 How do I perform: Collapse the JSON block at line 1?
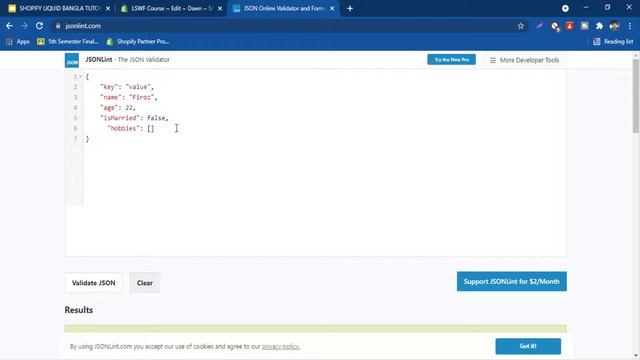tap(80, 76)
